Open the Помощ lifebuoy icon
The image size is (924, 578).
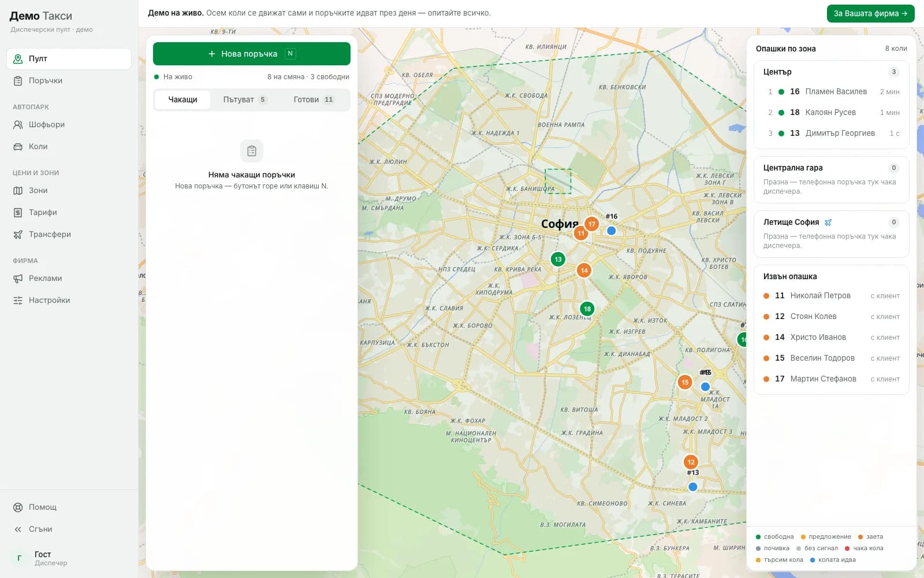click(x=18, y=507)
